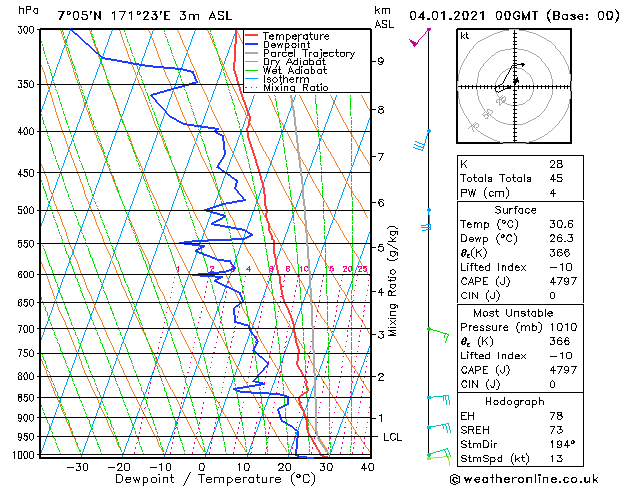Click the Most Unstable pressure value '1010'

click(x=563, y=327)
